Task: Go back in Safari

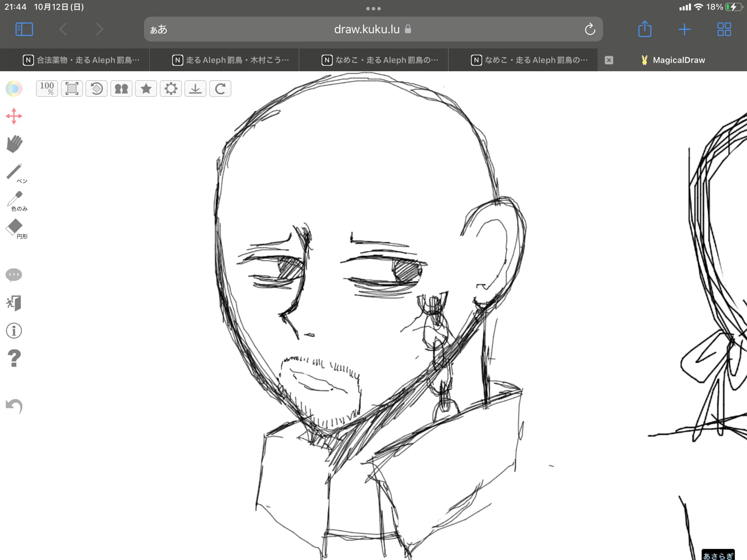Action: [x=64, y=29]
